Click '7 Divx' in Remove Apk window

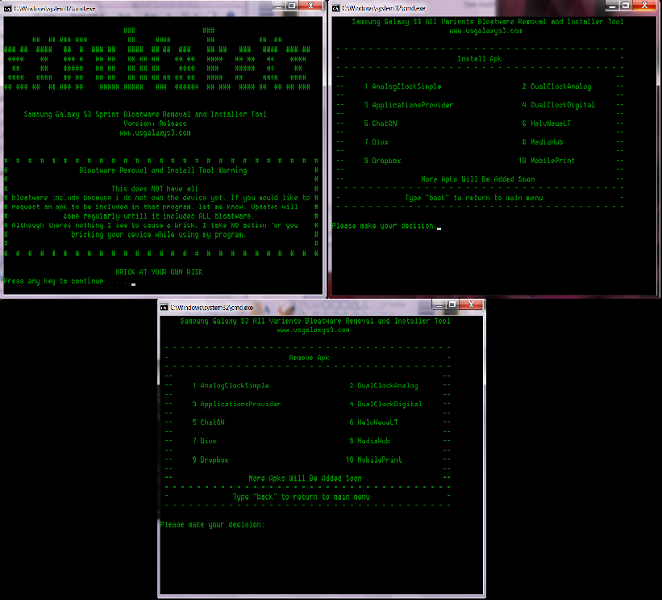pyautogui.click(x=204, y=441)
